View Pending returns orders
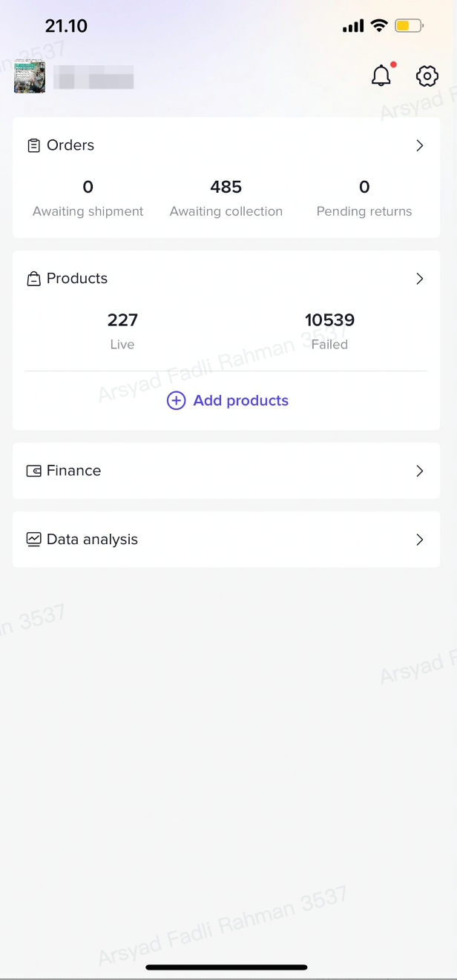Image resolution: width=457 pixels, height=980 pixels. (x=364, y=198)
